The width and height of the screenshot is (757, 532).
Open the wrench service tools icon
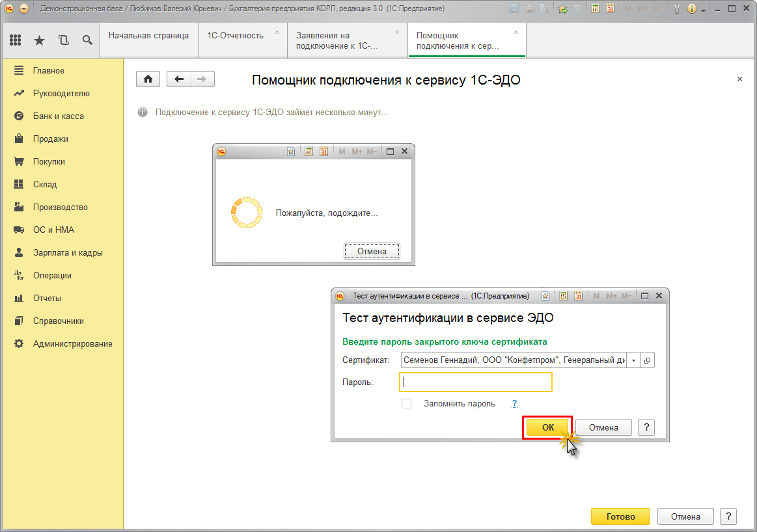click(x=676, y=8)
